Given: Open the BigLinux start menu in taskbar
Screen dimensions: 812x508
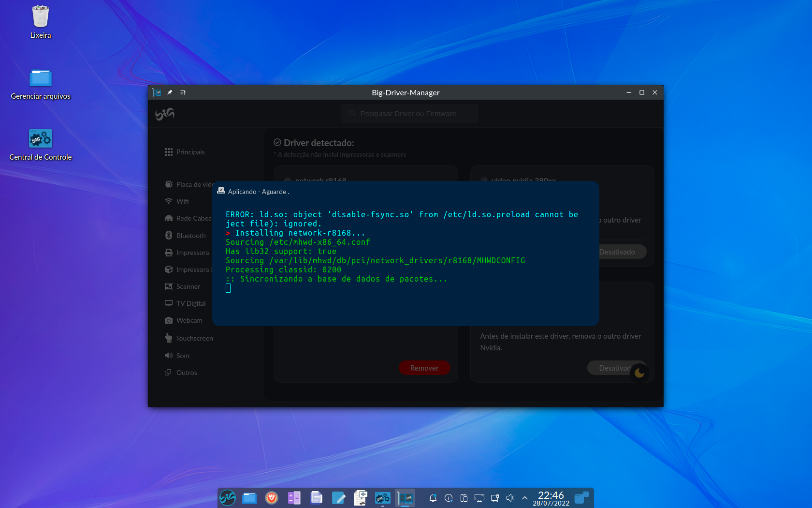Looking at the screenshot, I should 228,498.
